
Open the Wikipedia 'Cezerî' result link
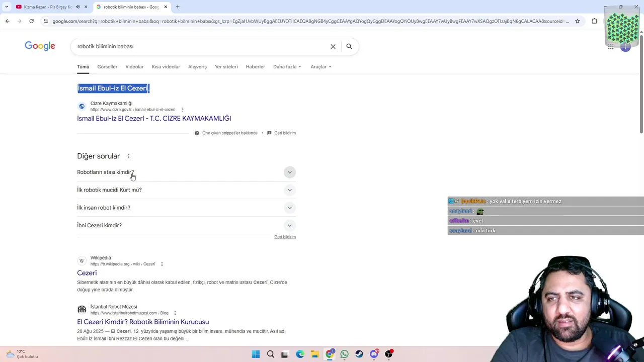(x=87, y=273)
